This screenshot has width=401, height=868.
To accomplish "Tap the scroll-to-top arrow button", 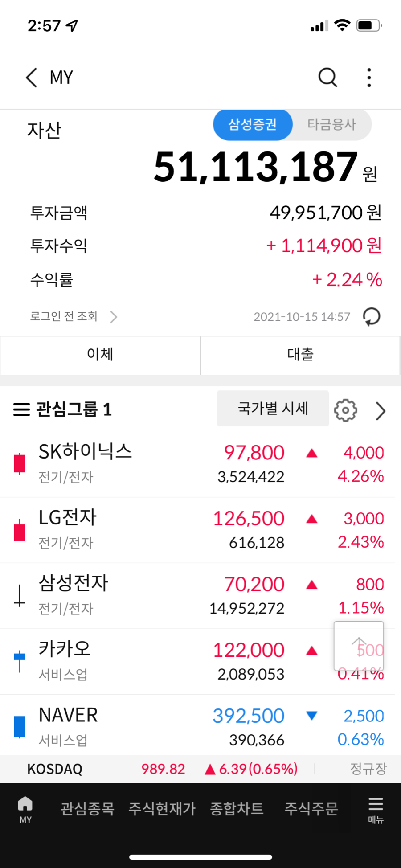I will click(x=359, y=646).
